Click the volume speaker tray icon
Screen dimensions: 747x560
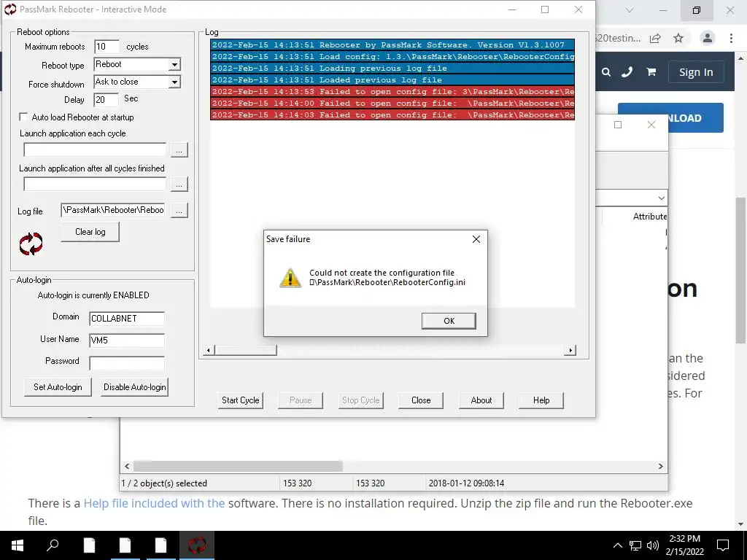coord(653,545)
